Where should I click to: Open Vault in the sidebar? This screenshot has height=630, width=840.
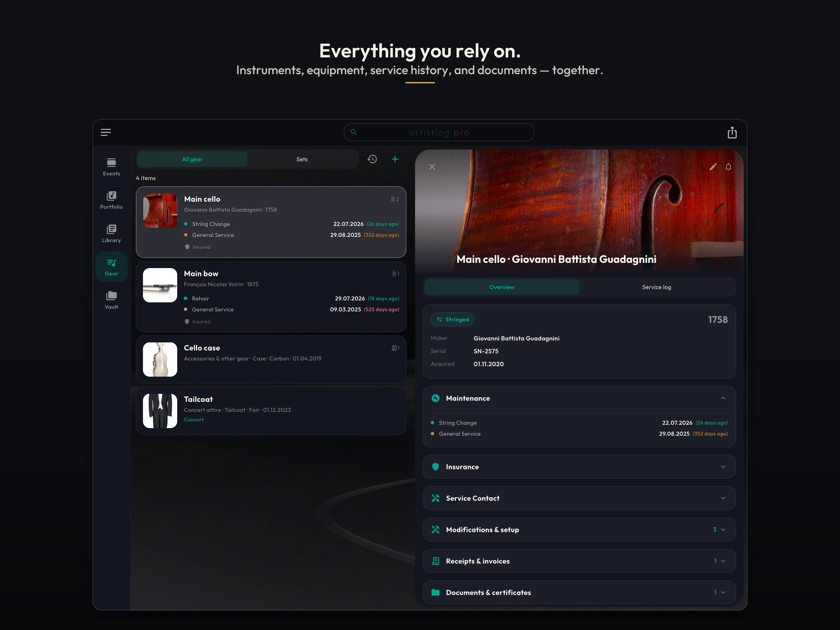(111, 300)
